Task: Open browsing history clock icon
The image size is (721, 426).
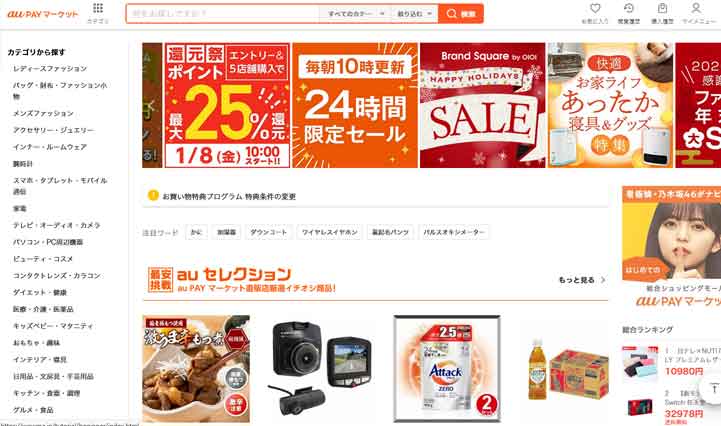Action: click(629, 8)
